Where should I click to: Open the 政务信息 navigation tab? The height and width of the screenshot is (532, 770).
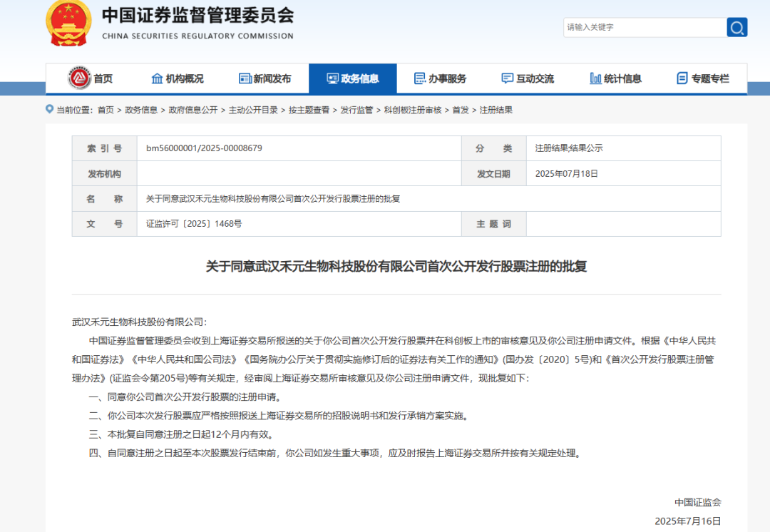pos(352,78)
